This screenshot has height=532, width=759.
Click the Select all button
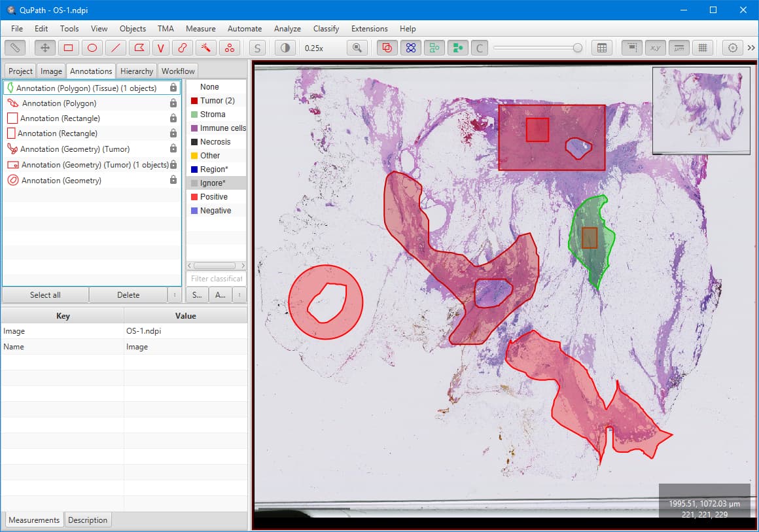point(45,294)
